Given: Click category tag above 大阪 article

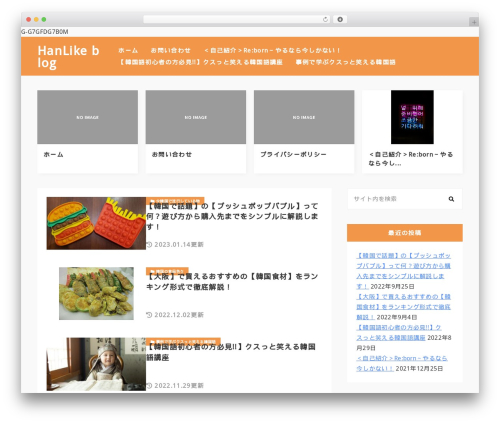Looking at the screenshot, I should click(x=167, y=271).
